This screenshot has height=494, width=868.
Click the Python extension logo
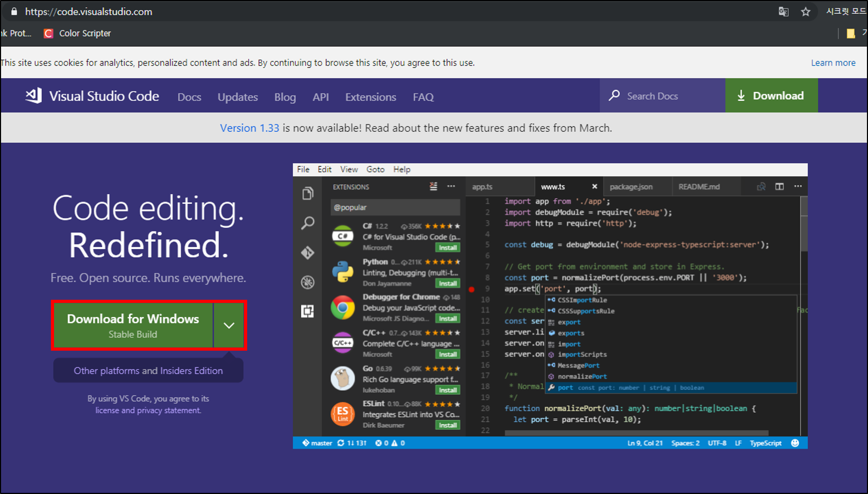343,272
